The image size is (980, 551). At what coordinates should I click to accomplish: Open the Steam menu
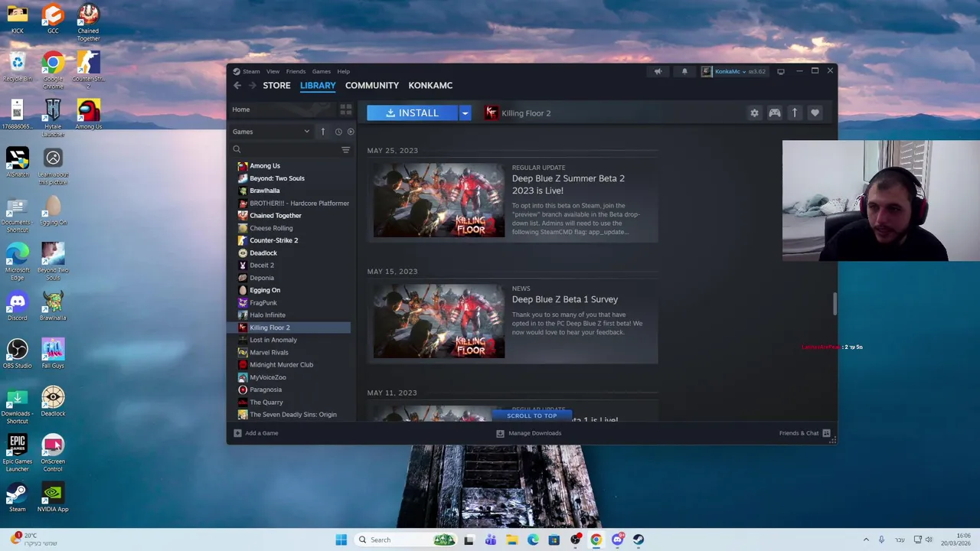(x=251, y=71)
